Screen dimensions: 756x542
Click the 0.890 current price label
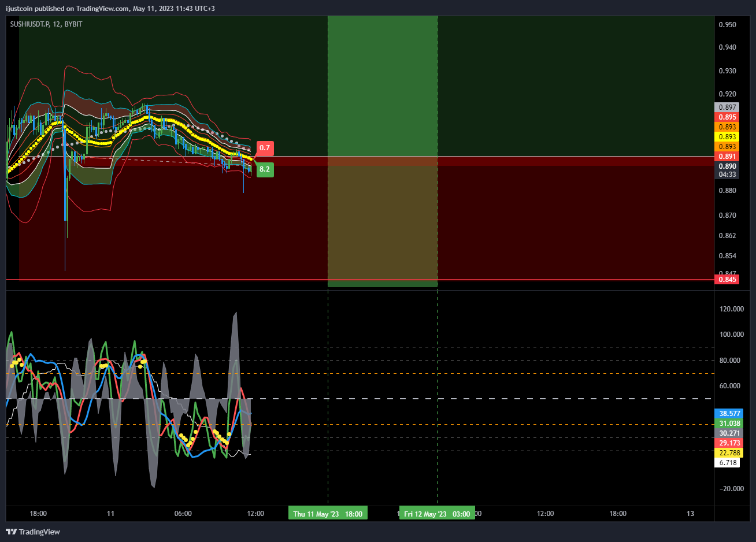[727, 166]
